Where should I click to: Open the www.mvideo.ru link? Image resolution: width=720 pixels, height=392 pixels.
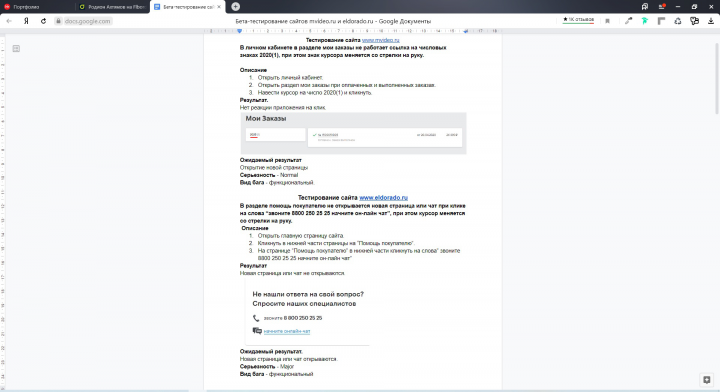tap(381, 40)
